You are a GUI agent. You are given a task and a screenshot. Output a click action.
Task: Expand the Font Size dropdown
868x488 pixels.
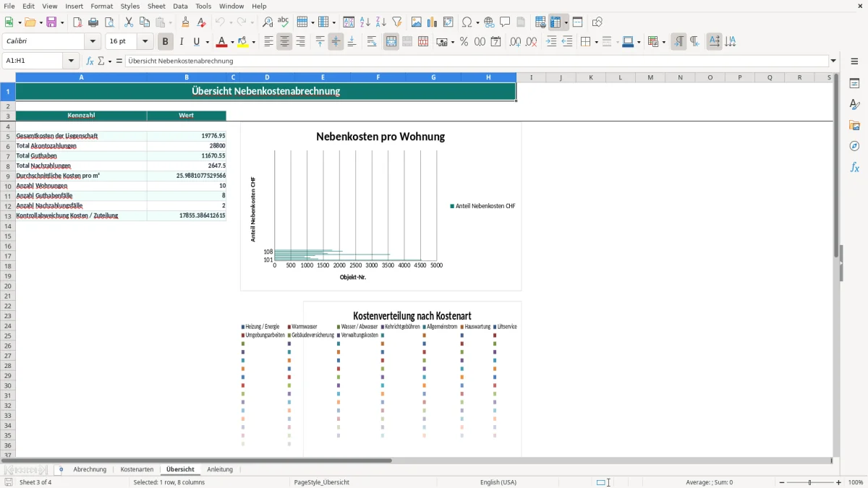(x=145, y=42)
